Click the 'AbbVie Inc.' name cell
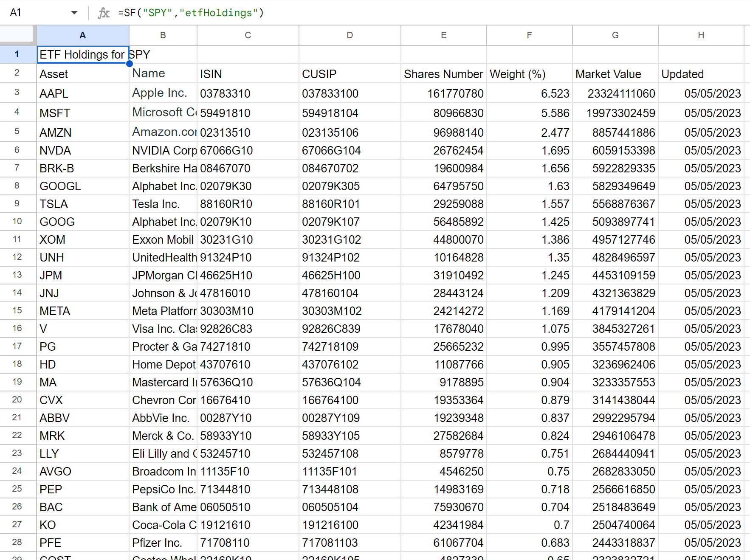The image size is (750, 560). 163,418
